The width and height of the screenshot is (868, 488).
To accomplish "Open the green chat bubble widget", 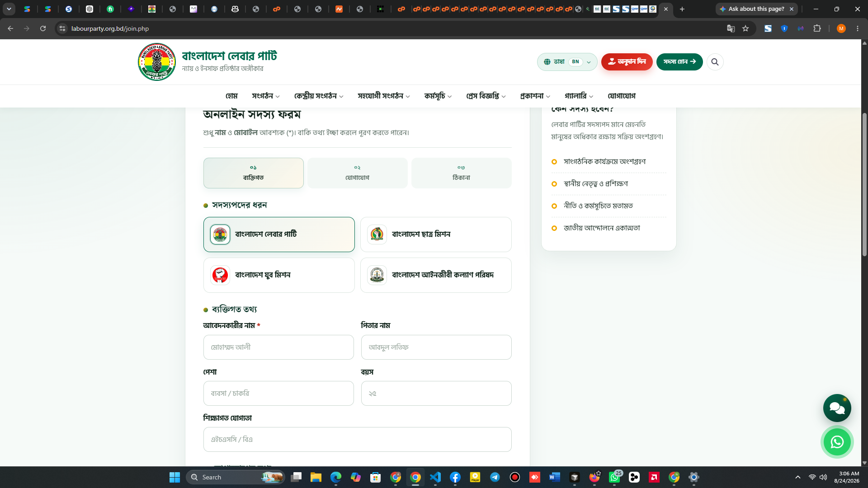I will point(837,408).
